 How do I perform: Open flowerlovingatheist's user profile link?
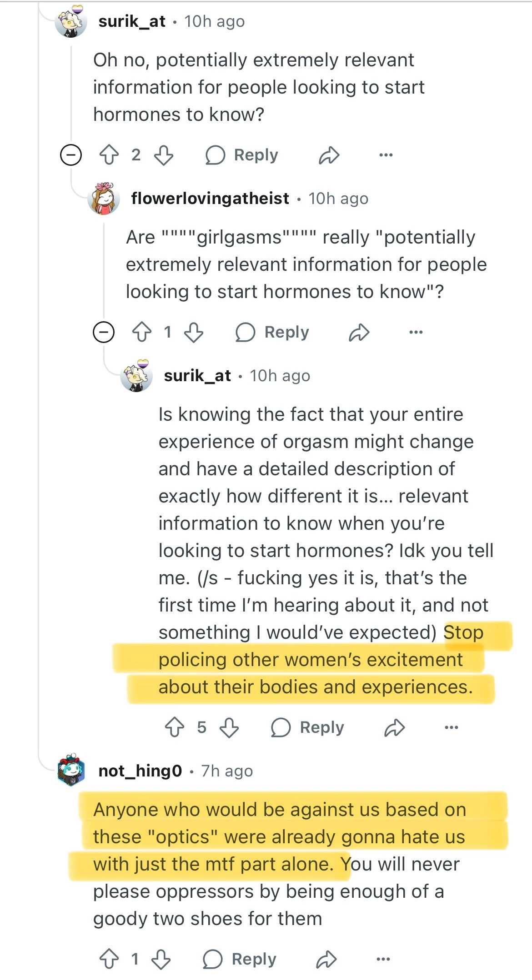click(x=210, y=199)
